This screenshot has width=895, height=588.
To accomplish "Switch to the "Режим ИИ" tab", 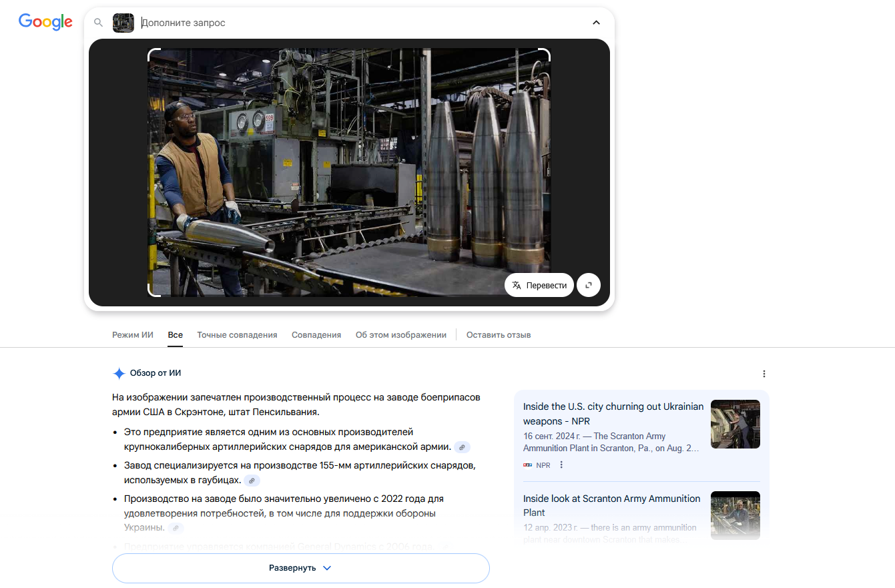I will click(133, 335).
